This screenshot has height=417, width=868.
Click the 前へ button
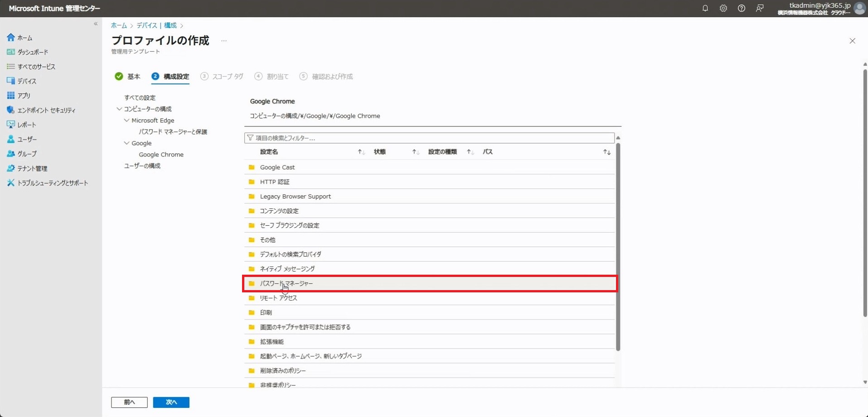(x=129, y=402)
